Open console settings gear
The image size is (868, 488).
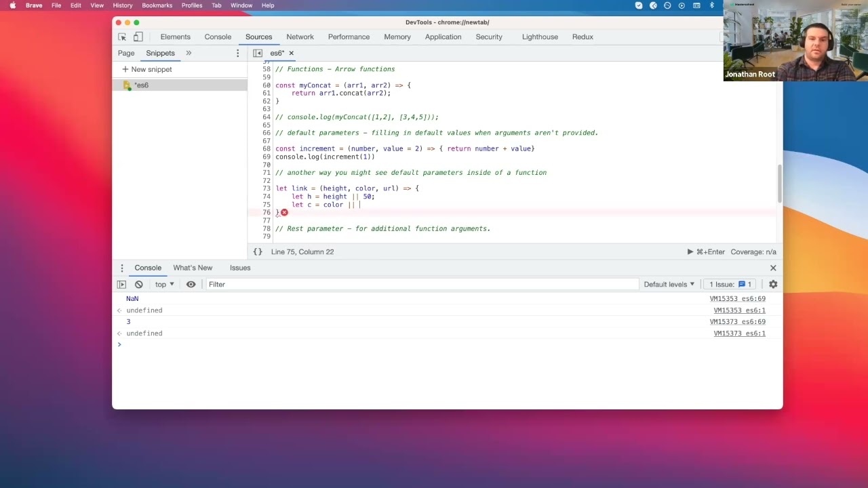pyautogui.click(x=773, y=285)
